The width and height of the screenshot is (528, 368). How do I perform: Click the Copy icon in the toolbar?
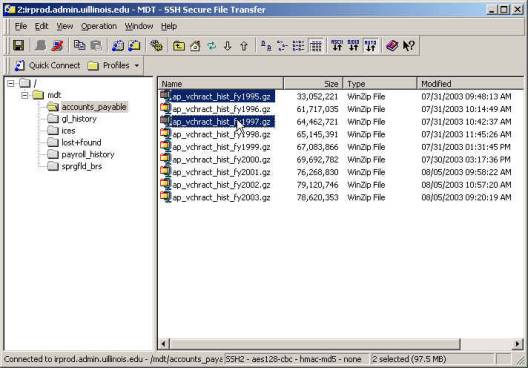click(x=79, y=45)
